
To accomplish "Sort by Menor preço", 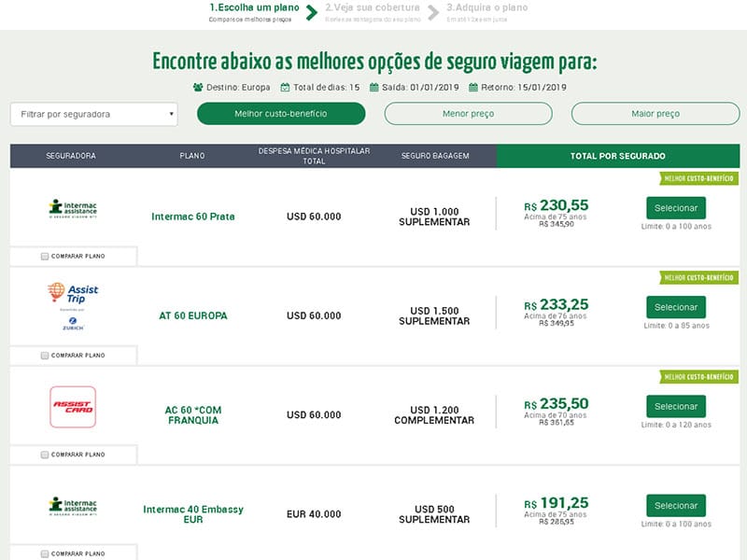I will [469, 114].
